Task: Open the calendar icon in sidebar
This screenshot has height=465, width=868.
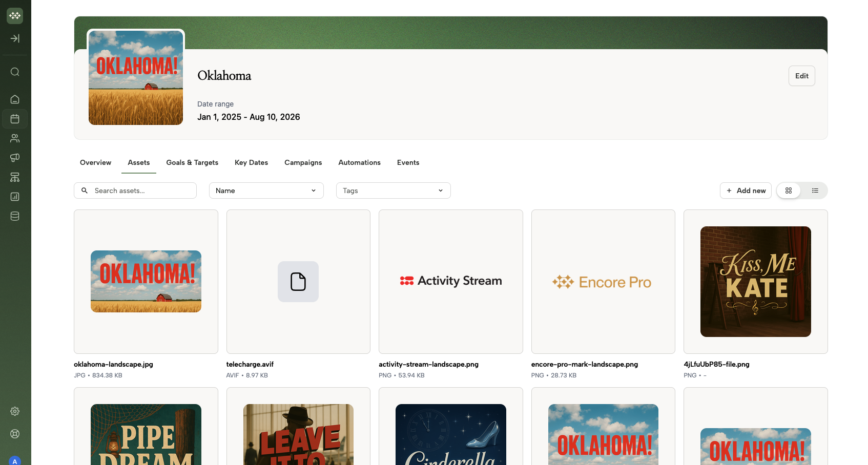Action: coord(15,119)
